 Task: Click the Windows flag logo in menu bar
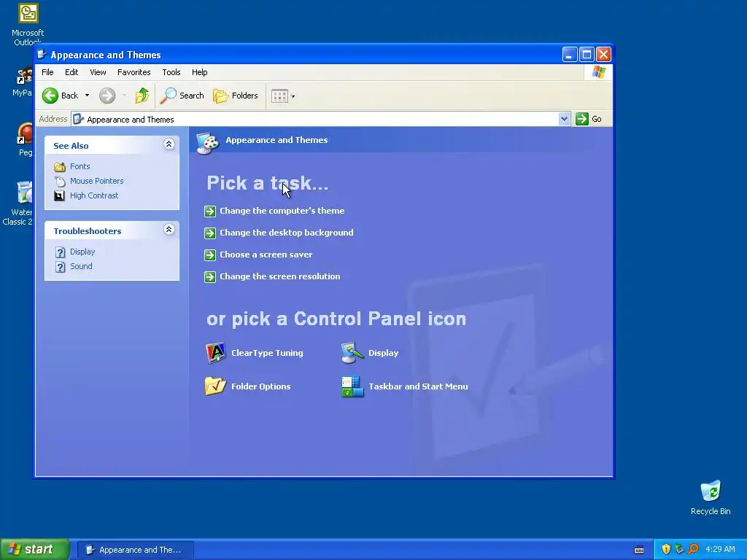(599, 72)
